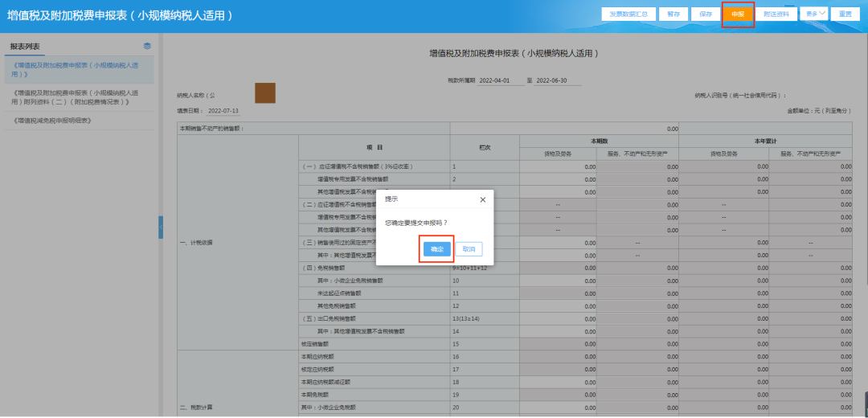Click the 其他免税销售额 row label
The width and height of the screenshot is (868, 418).
tap(338, 306)
